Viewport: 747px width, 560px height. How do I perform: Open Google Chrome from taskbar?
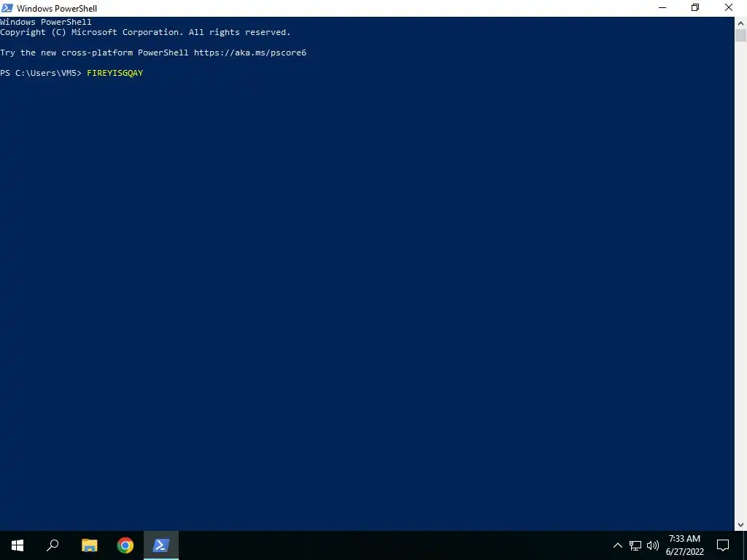coord(125,545)
